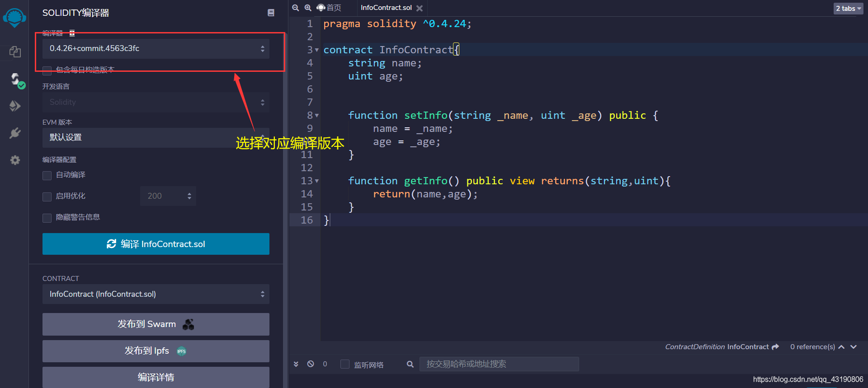Toggle listen on network checkbox
Image resolution: width=868 pixels, height=388 pixels.
(x=345, y=364)
